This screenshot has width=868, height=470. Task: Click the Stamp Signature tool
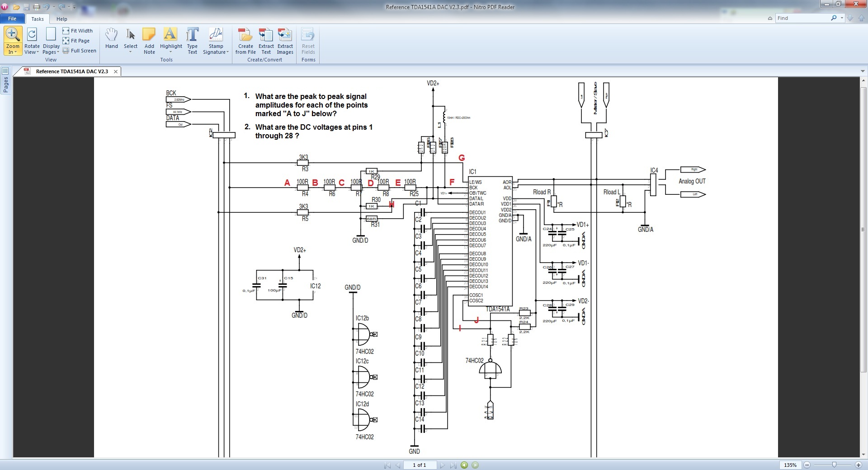tap(216, 41)
